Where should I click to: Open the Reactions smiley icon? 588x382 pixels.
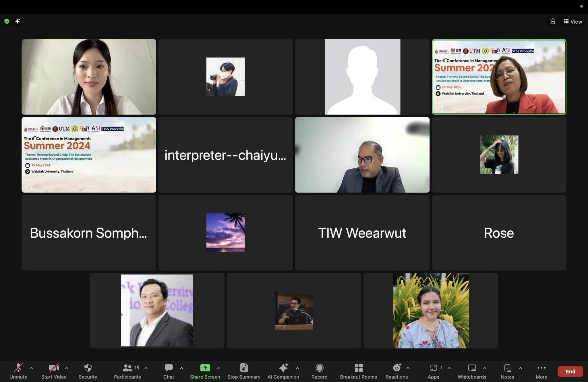396,368
